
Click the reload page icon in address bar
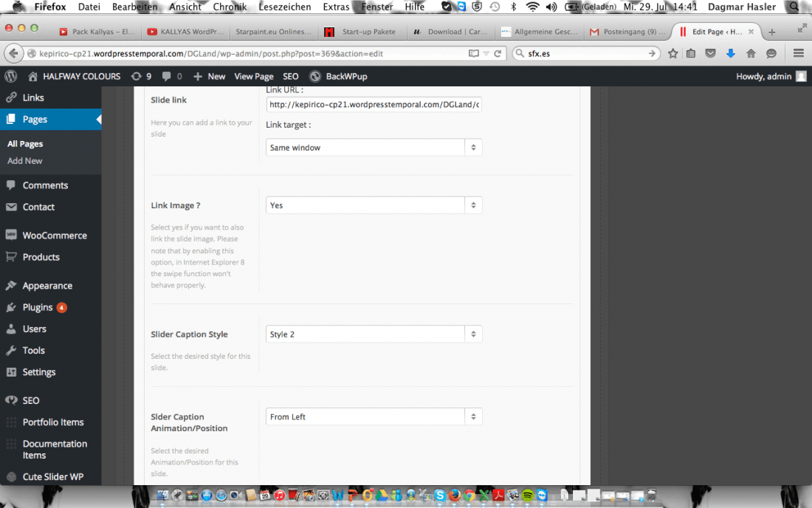click(498, 53)
